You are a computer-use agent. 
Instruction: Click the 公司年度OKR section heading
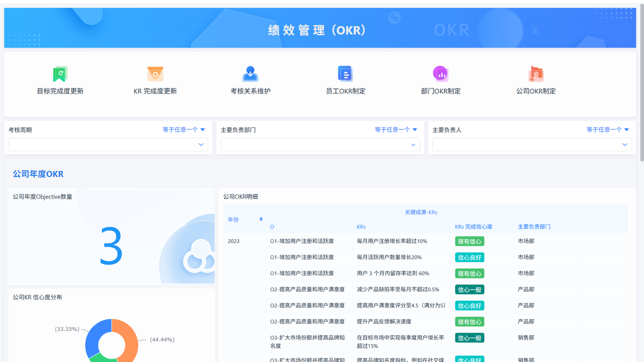click(x=38, y=174)
